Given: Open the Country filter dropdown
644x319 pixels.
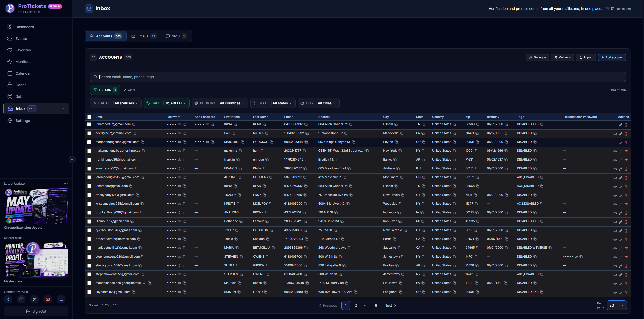Looking at the screenshot, I should click(220, 103).
